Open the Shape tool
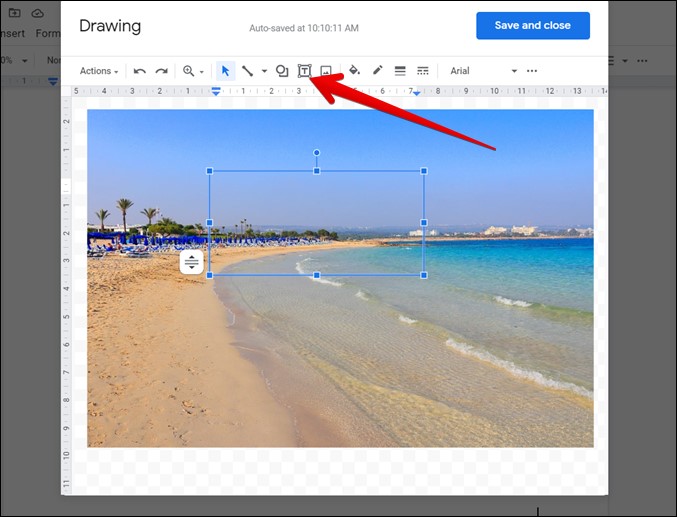The height and width of the screenshot is (517, 677). pyautogui.click(x=282, y=71)
